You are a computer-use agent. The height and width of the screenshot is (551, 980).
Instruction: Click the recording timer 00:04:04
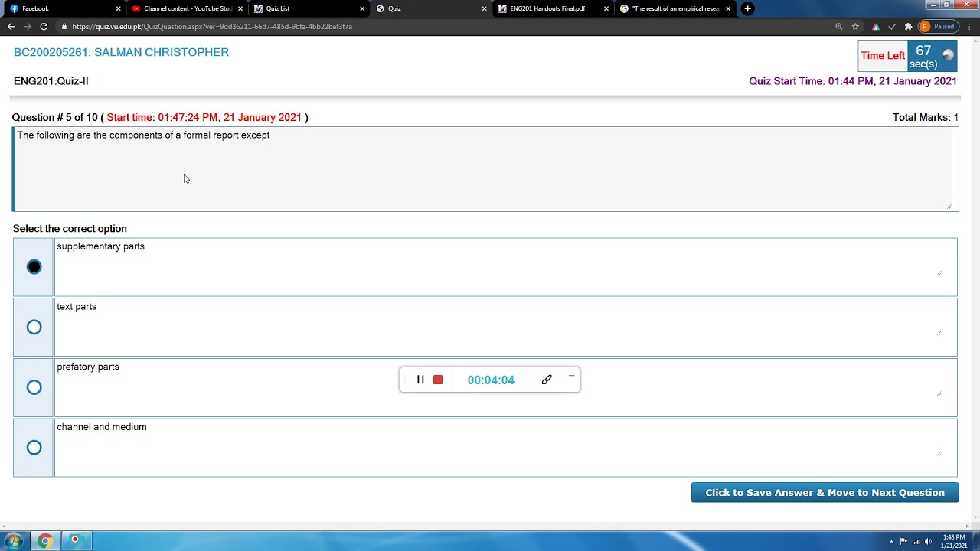491,380
